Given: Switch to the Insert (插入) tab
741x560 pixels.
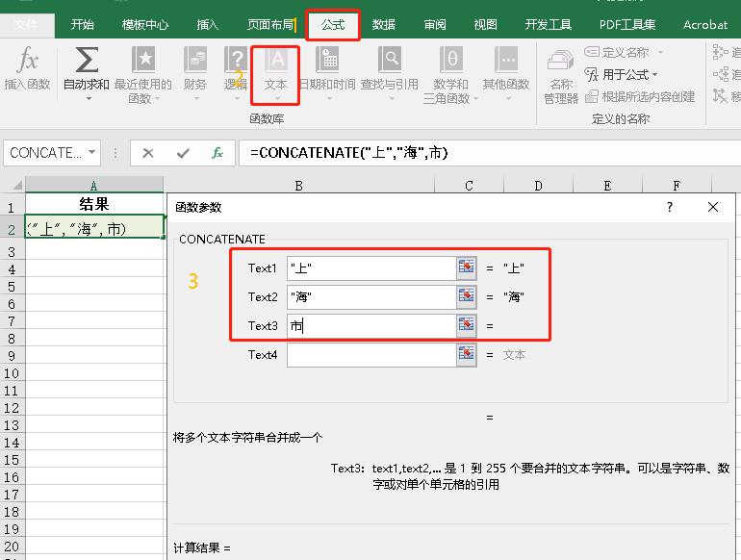Looking at the screenshot, I should [208, 25].
